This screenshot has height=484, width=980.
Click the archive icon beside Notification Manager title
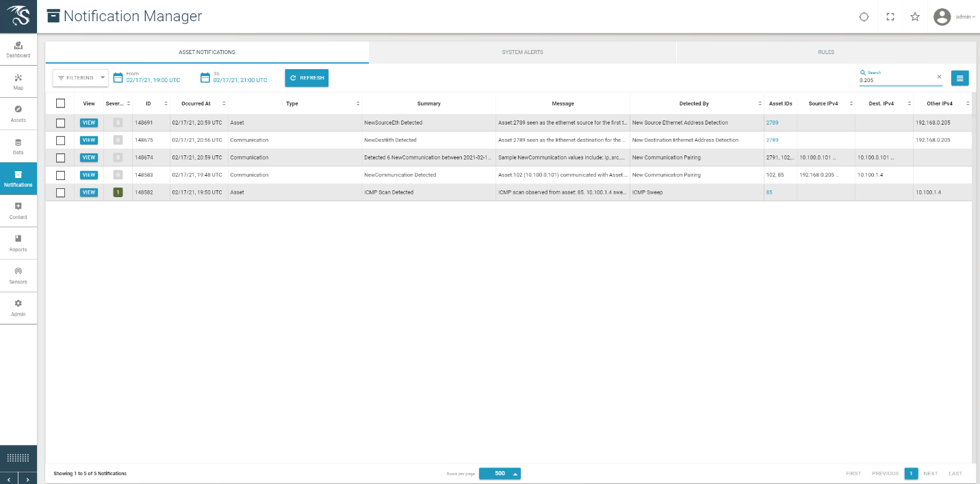pyautogui.click(x=53, y=16)
